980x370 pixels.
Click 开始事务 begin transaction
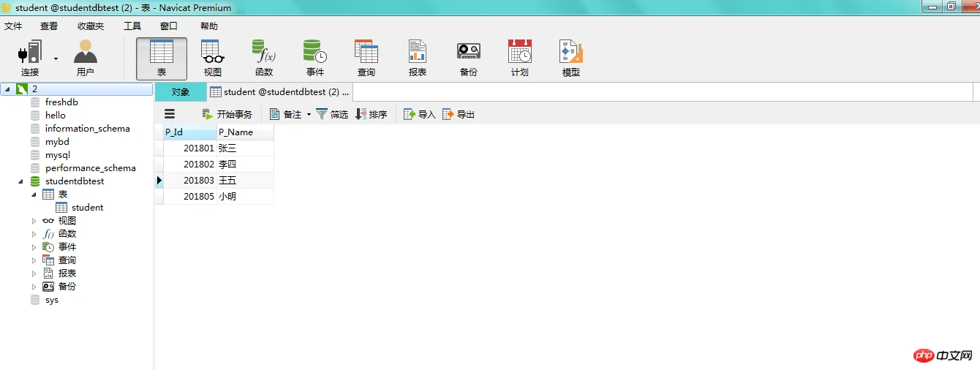pyautogui.click(x=227, y=114)
